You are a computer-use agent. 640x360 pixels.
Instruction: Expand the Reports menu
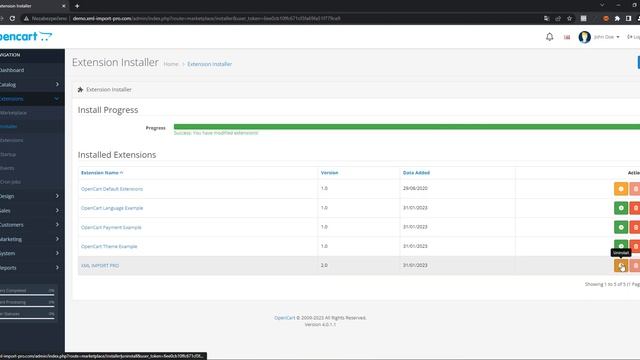click(31, 268)
